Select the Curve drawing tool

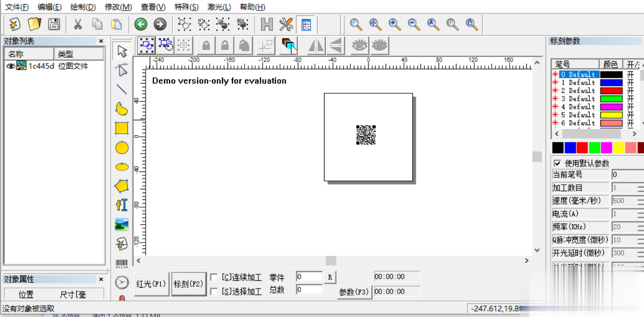(x=122, y=109)
